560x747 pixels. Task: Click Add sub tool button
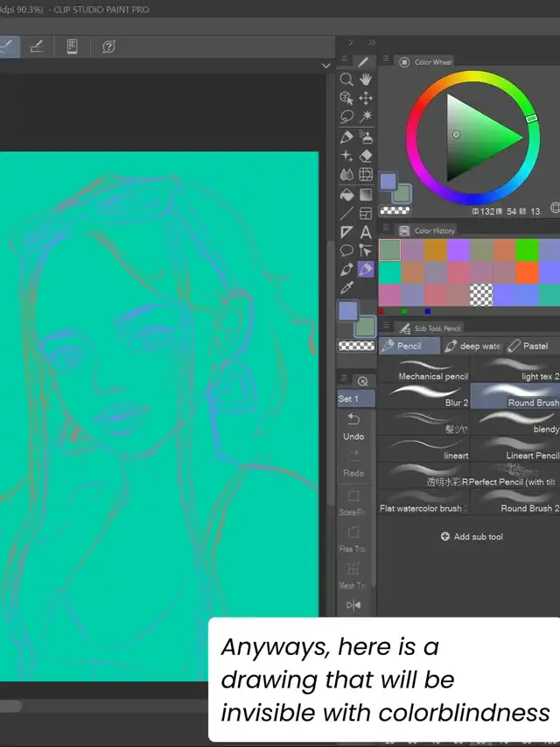(472, 537)
